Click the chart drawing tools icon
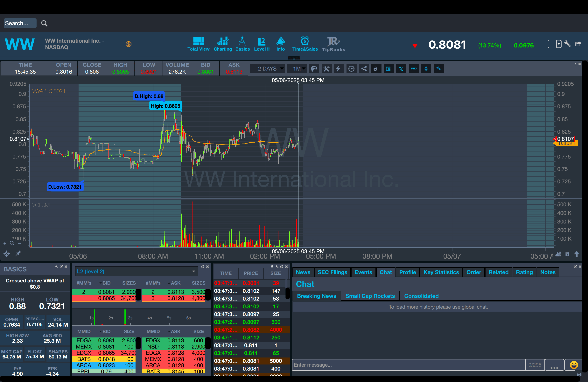 coord(326,69)
